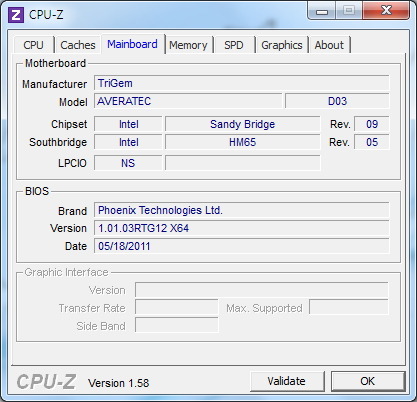Click the BIOS Brand Phoenix Technologies field
417x402 pixels.
[241, 210]
